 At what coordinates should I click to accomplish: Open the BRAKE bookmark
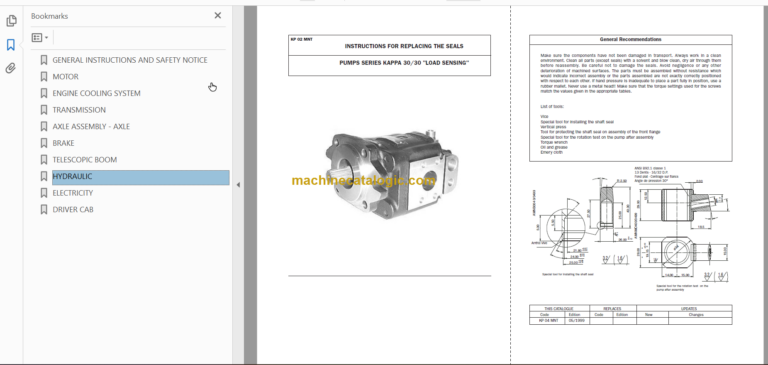[x=63, y=143]
